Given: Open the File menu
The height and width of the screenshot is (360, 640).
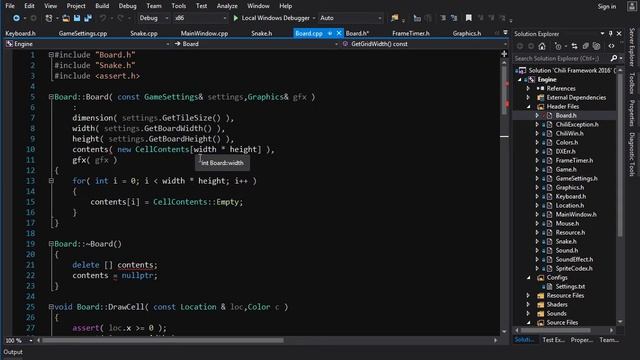Looking at the screenshot, I should pos(10,6).
